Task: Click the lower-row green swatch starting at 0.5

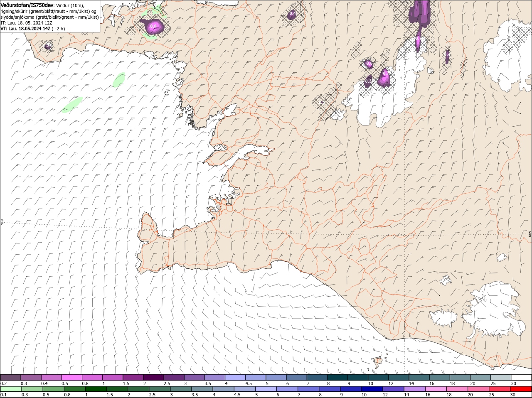Action: tap(53, 389)
